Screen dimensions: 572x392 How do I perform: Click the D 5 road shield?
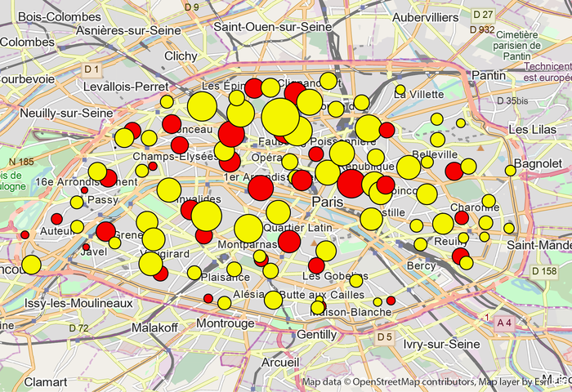[385, 337]
